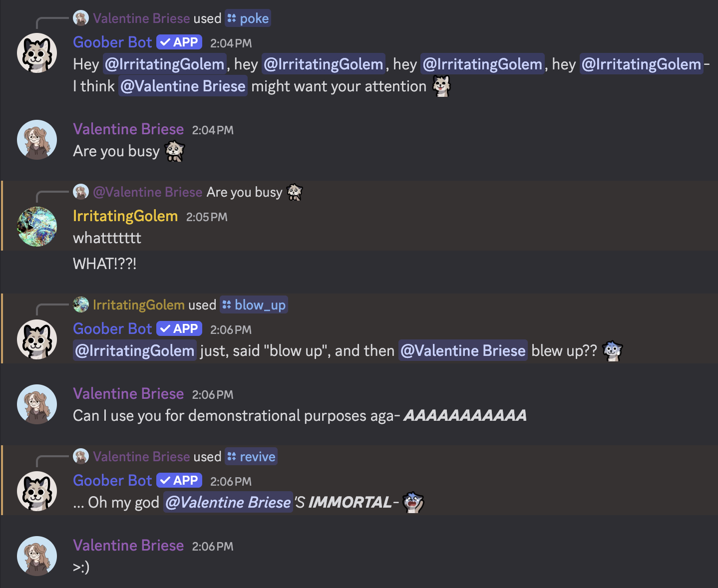The width and height of the screenshot is (718, 588).
Task: Open the blow_up command pill
Action: [254, 304]
